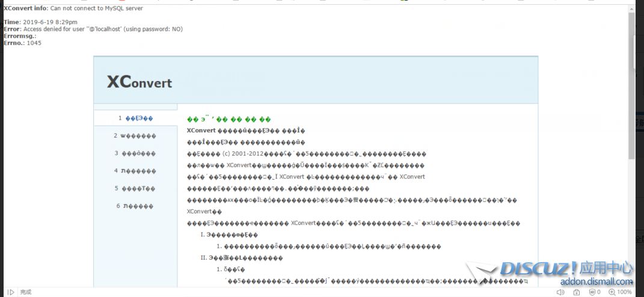644x297 pixels.
Task: Mute sound using the speaker icon
Action: click(560, 292)
